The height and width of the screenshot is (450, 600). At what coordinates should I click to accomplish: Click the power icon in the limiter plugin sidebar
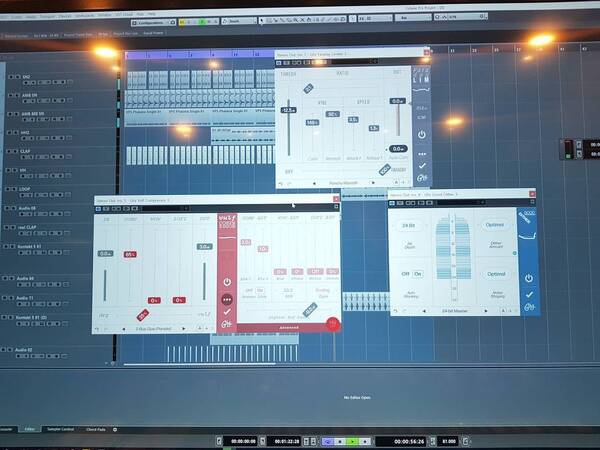click(422, 134)
